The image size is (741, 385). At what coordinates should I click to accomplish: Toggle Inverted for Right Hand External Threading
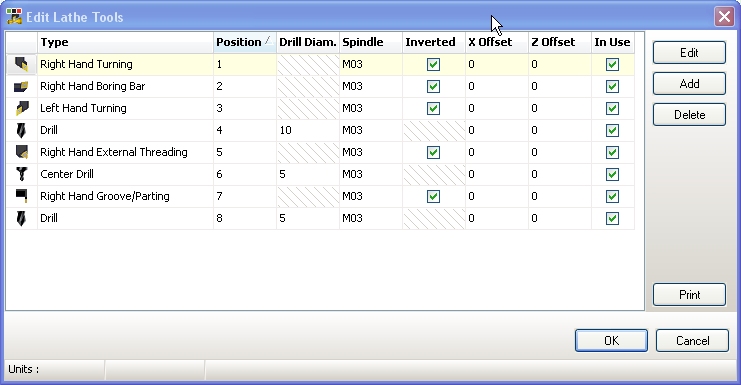[x=433, y=152]
